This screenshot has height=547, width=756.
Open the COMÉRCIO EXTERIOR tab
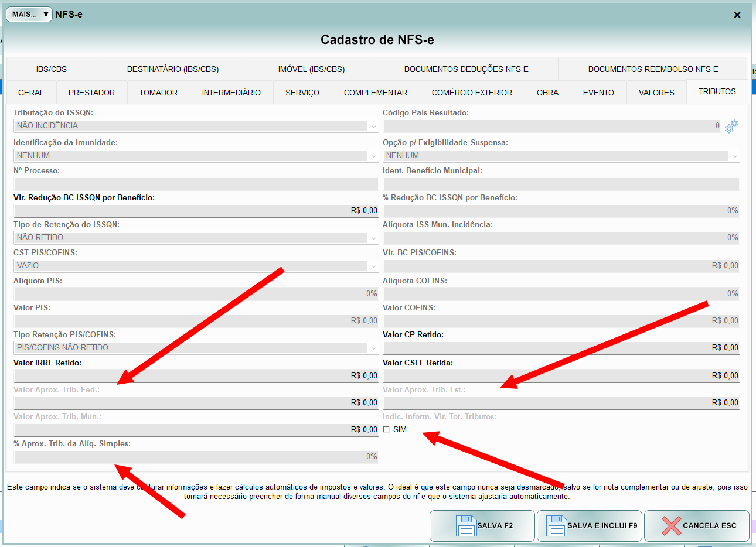point(472,93)
